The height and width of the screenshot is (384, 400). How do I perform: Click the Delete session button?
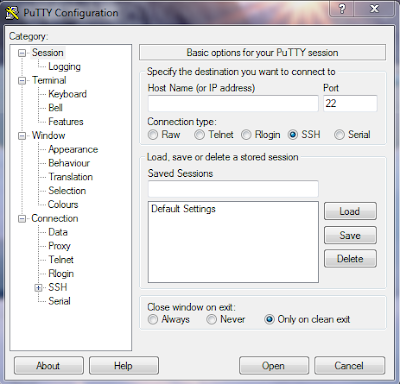point(350,259)
